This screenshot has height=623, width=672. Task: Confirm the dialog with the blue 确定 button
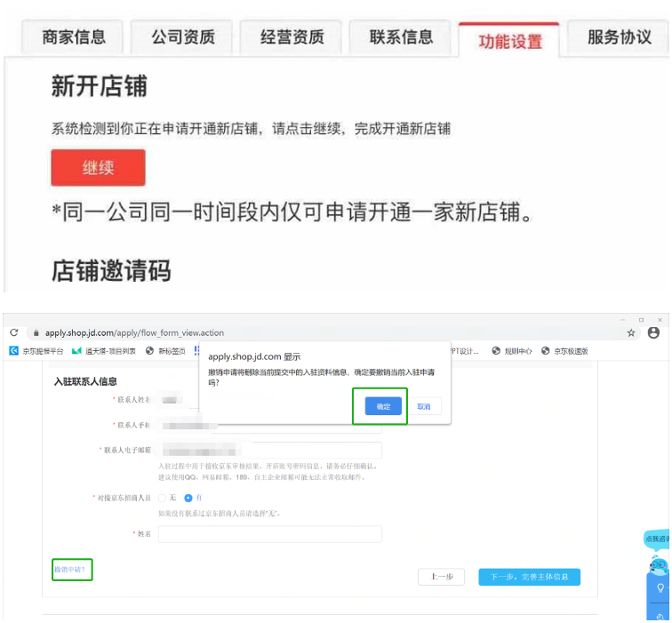pos(383,406)
